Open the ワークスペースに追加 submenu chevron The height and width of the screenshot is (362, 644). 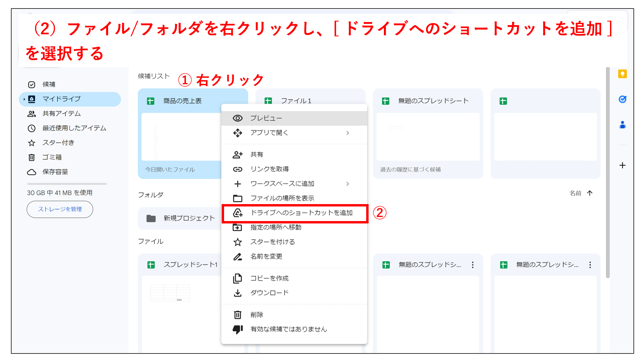point(348,184)
